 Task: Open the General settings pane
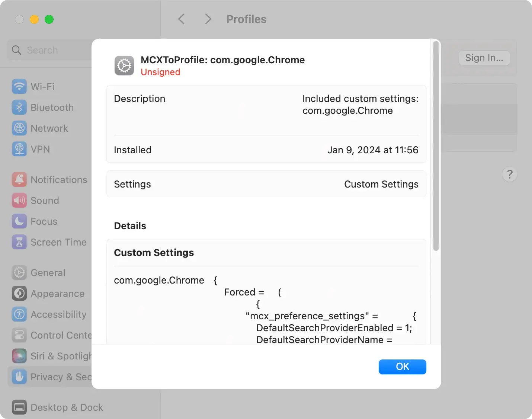pyautogui.click(x=48, y=273)
